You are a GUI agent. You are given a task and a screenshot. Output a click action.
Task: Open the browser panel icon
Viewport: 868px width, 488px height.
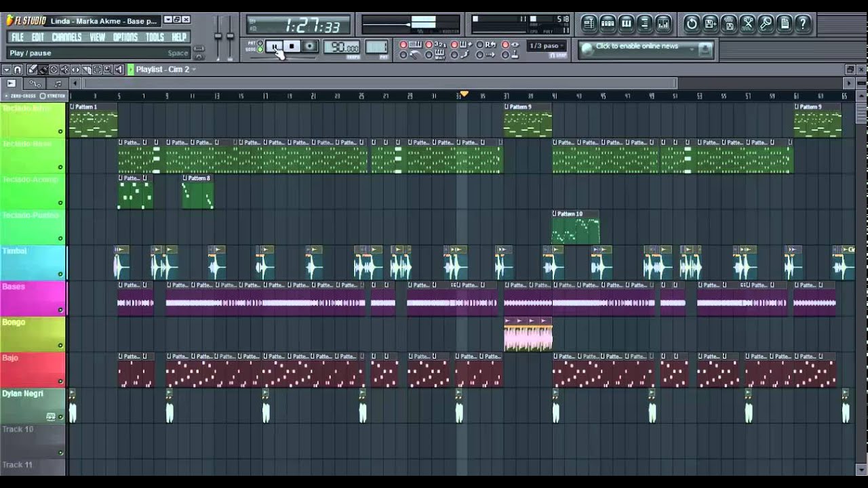point(644,24)
